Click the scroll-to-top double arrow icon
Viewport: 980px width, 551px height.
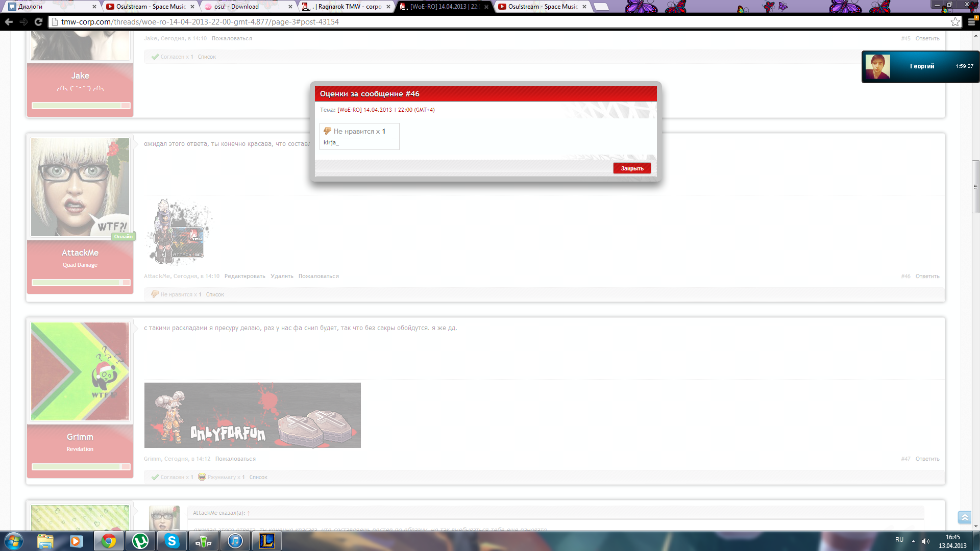click(x=964, y=517)
